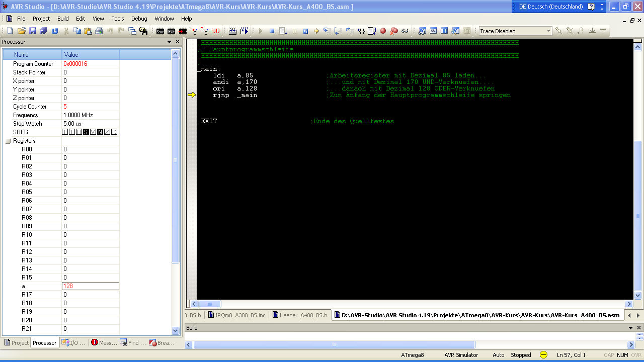
Task: Click the AVR programmer dialog icon
Action: pos(171,31)
